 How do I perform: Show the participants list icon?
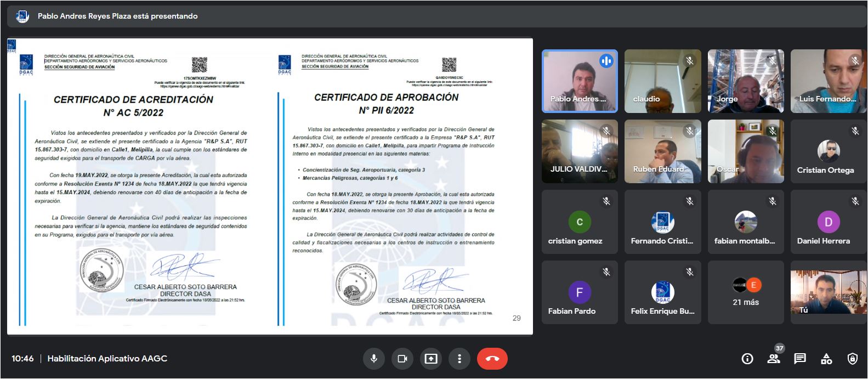click(774, 359)
